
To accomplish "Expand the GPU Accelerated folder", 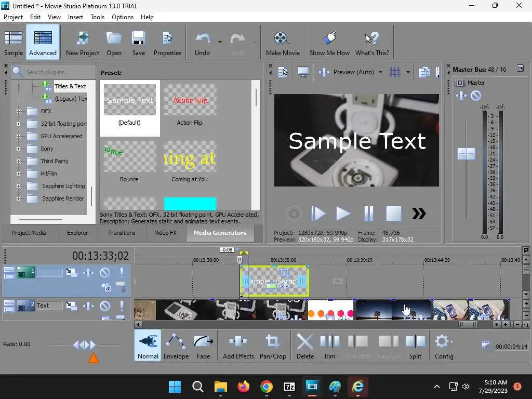I will point(18,137).
